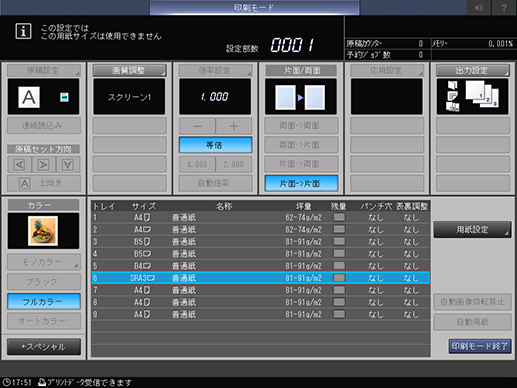Viewport: 517px width, 388px height.
Task: Click the info icon beside the warning message
Action: [x=23, y=31]
